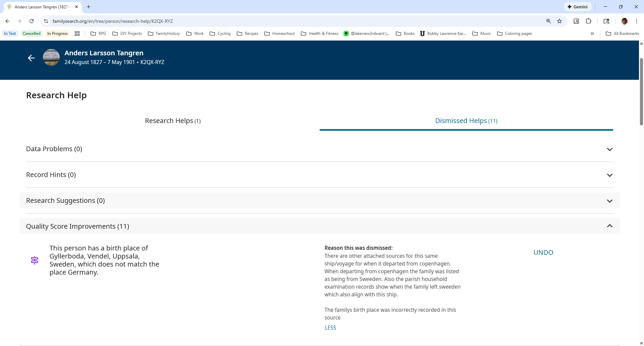Open a new browser tab
The width and height of the screenshot is (644, 346).
click(x=89, y=7)
